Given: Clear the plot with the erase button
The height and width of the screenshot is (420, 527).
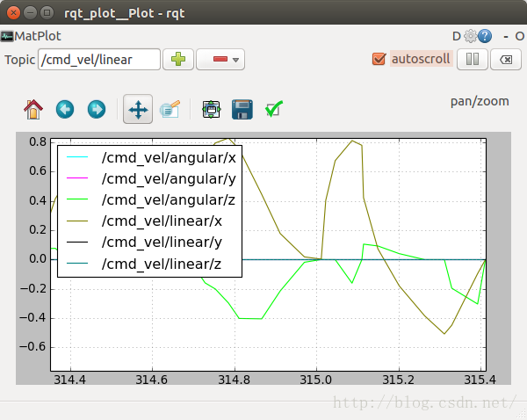Looking at the screenshot, I should (x=506, y=59).
